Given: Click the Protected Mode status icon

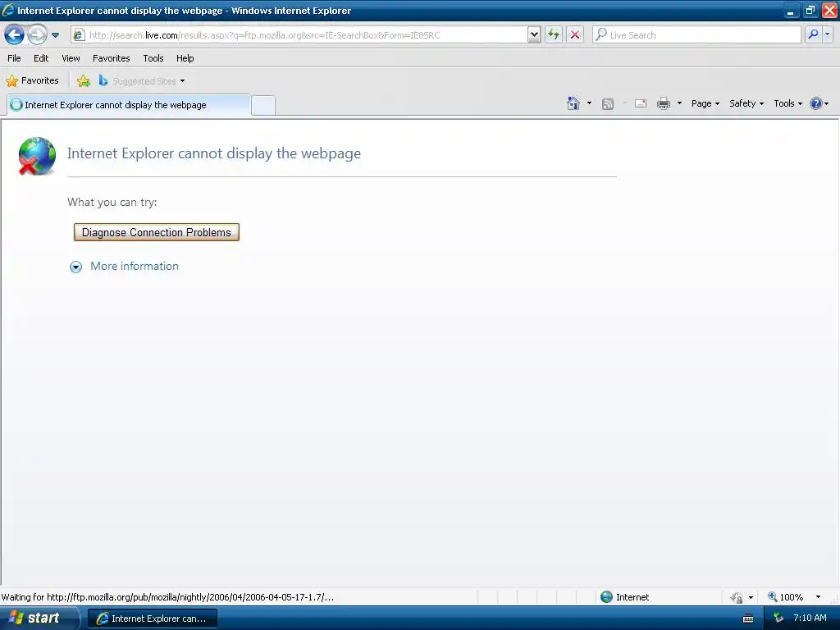Looking at the screenshot, I should point(737,597).
